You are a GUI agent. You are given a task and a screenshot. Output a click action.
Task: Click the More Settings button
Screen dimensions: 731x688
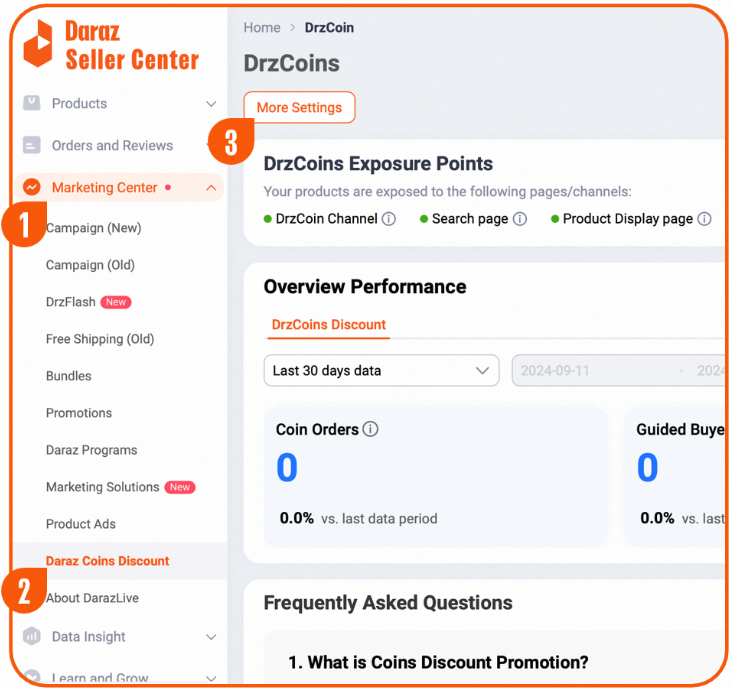[x=299, y=108]
